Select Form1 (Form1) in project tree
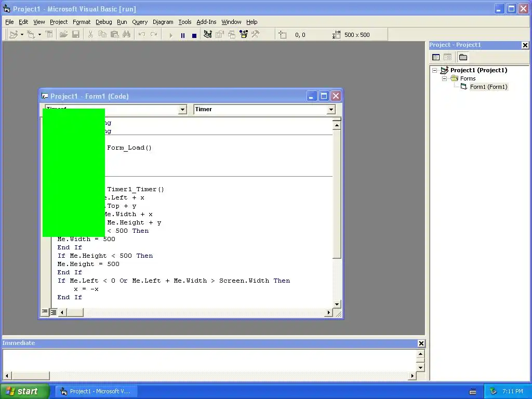 488,87
